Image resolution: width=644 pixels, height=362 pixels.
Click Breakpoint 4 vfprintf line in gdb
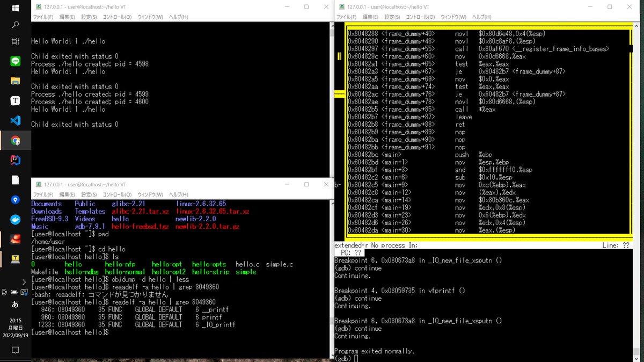pos(400,291)
